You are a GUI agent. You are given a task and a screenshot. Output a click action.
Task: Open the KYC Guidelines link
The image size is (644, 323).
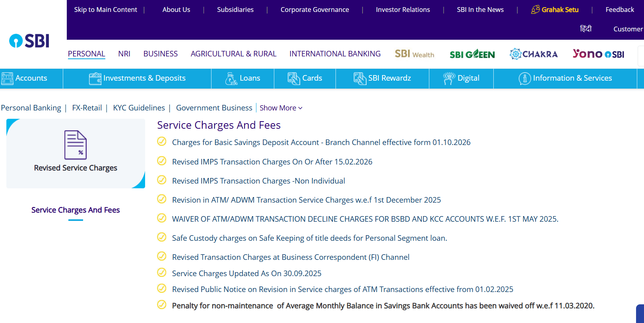pos(139,108)
